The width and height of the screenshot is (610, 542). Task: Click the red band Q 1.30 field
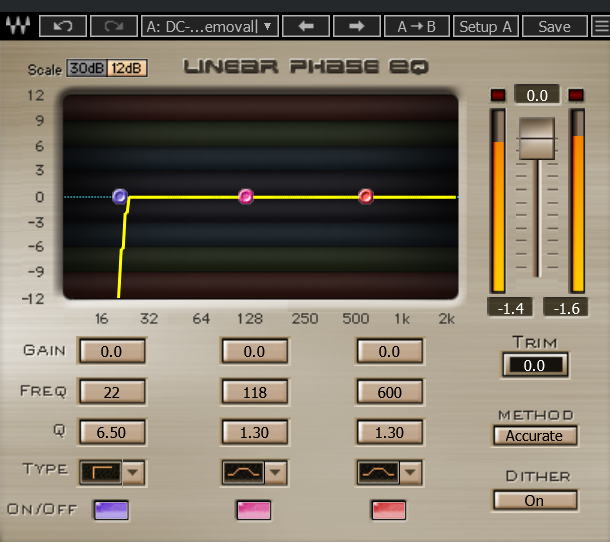pyautogui.click(x=389, y=432)
